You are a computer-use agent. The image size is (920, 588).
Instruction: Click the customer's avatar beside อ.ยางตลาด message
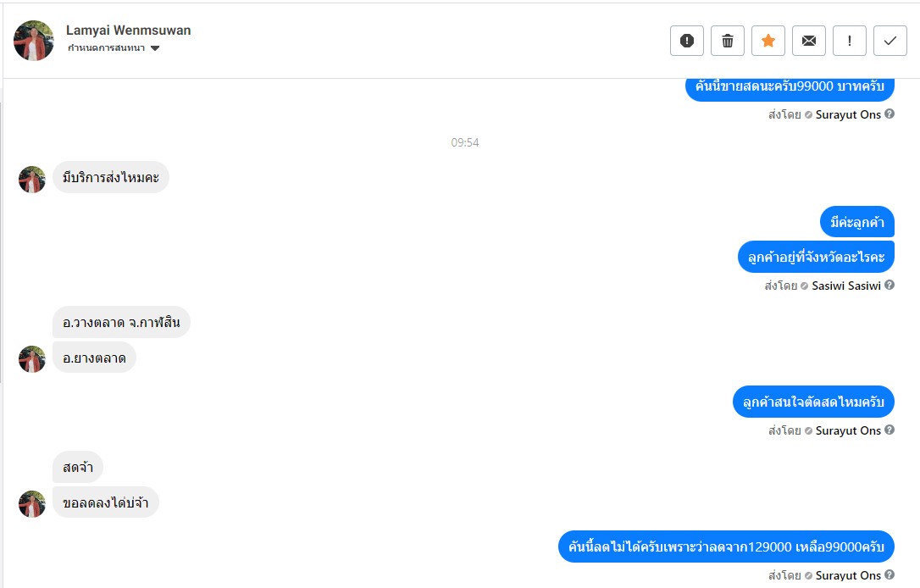tap(31, 359)
